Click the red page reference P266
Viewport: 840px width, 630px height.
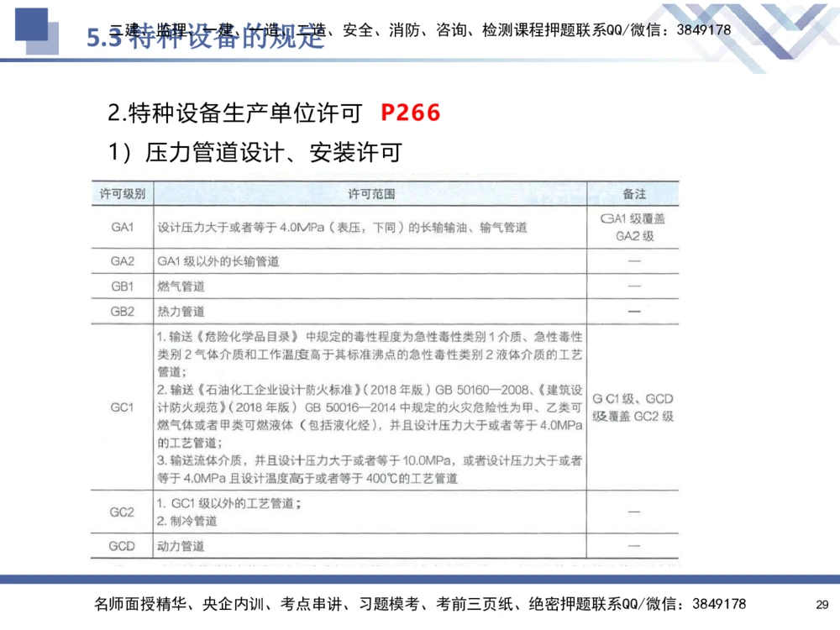pos(409,113)
